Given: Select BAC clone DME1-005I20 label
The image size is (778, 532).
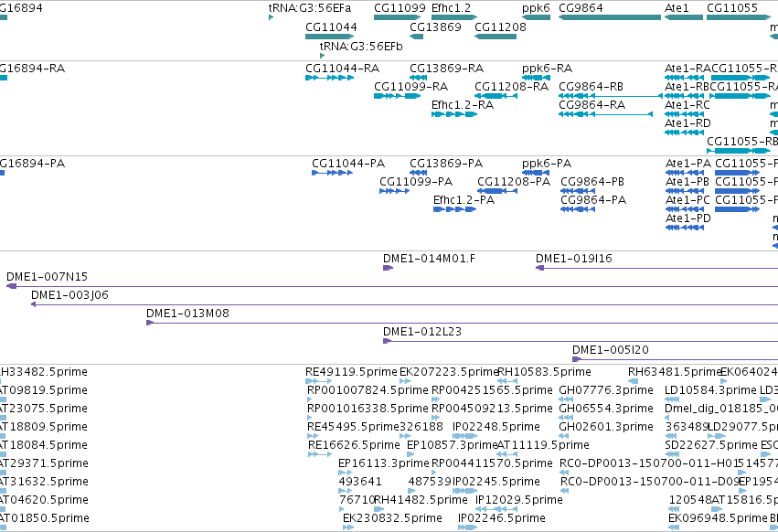Looking at the screenshot, I should tap(611, 350).
